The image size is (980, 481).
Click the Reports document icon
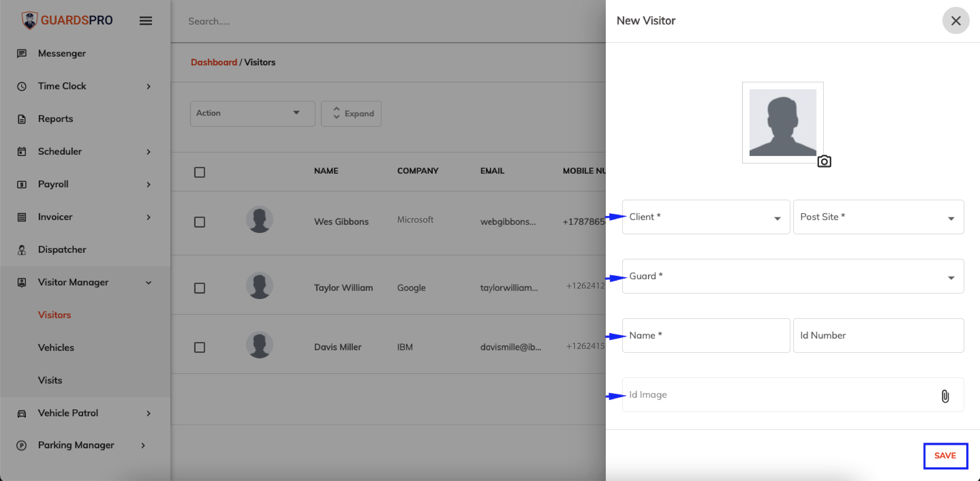coord(22,119)
